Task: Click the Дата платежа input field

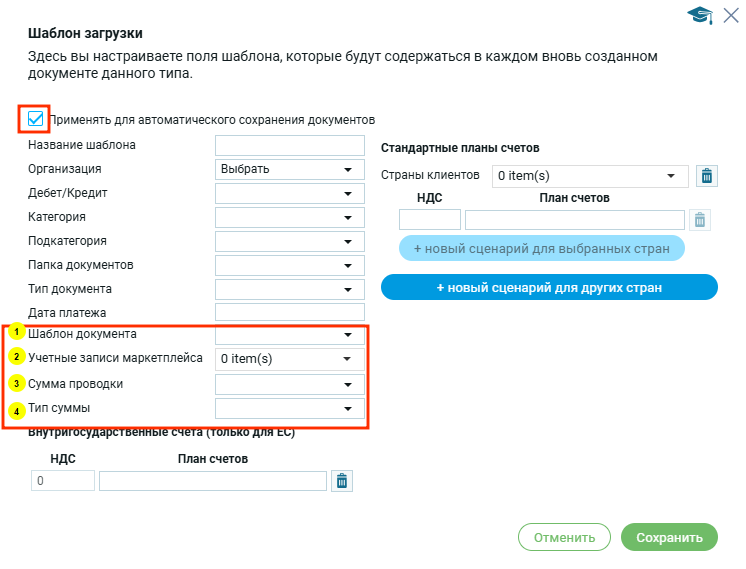Action: coord(290,313)
